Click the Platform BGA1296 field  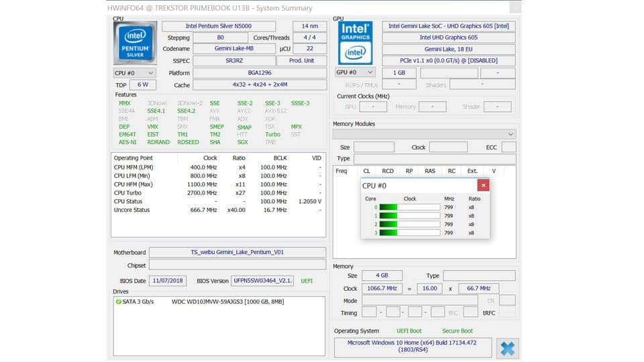coord(260,73)
